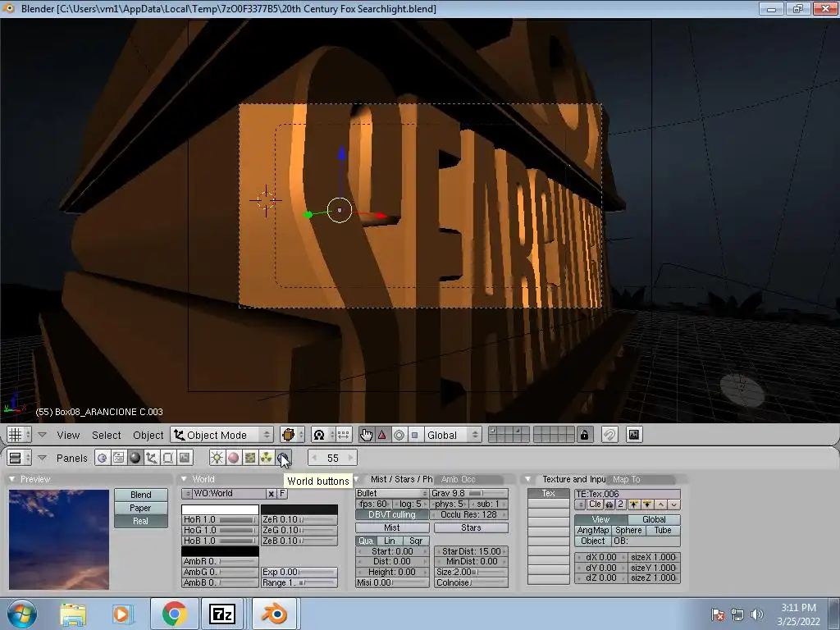Screen dimensions: 840x630
Task: Select AngMap texture mapping
Action: 592,531
